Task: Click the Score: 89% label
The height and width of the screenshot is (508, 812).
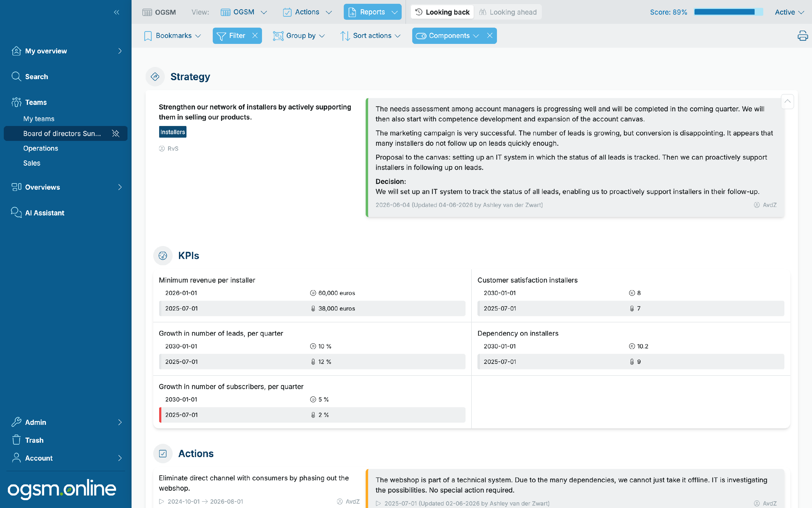Action: click(x=668, y=12)
